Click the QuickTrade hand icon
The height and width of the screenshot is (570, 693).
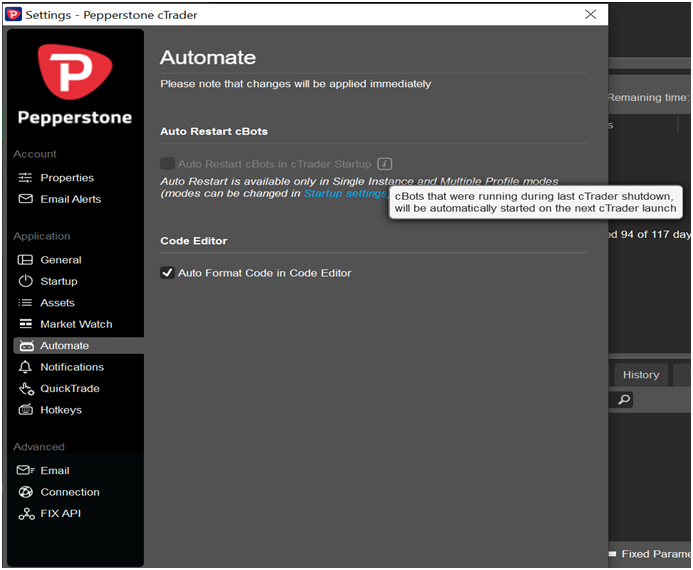point(26,389)
